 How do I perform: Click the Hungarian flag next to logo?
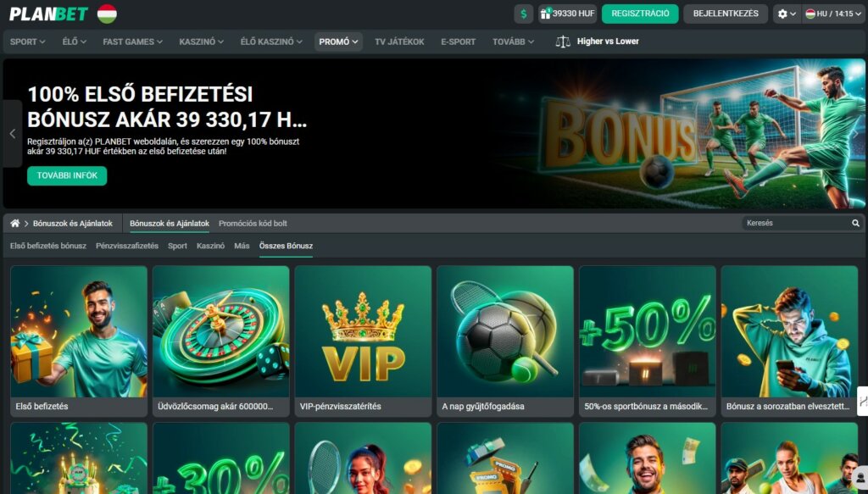point(107,14)
